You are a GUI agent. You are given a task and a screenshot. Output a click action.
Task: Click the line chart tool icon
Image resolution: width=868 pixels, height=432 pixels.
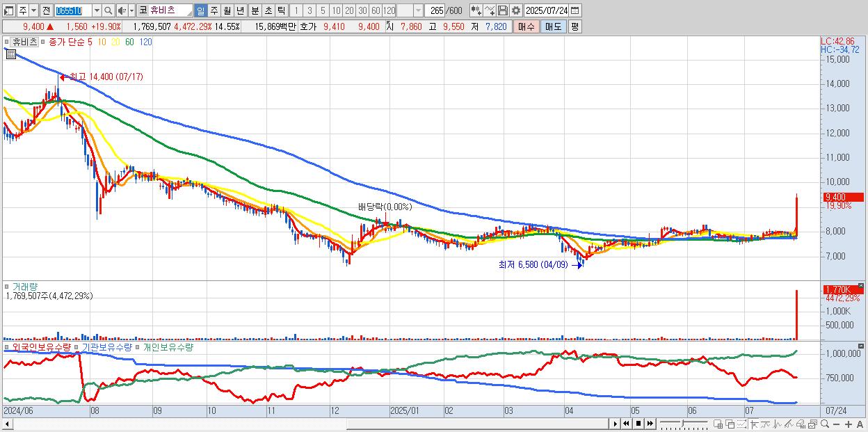[x=489, y=10]
